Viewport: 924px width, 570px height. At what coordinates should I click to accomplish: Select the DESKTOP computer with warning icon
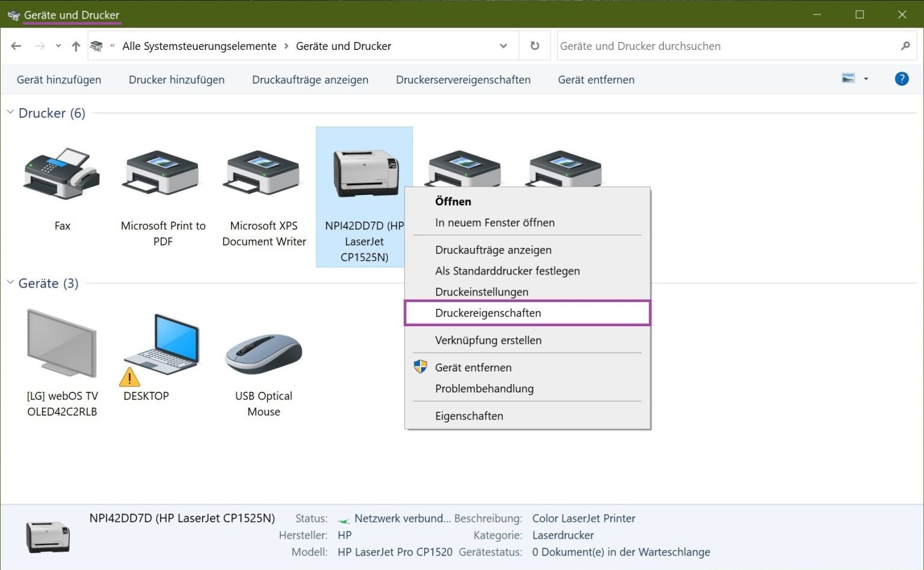(x=161, y=346)
